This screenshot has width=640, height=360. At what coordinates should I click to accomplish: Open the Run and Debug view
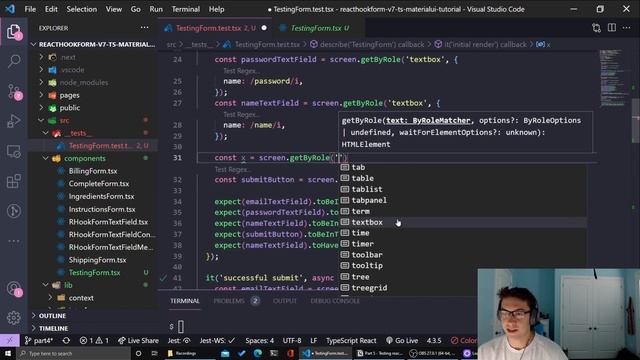coord(14,121)
